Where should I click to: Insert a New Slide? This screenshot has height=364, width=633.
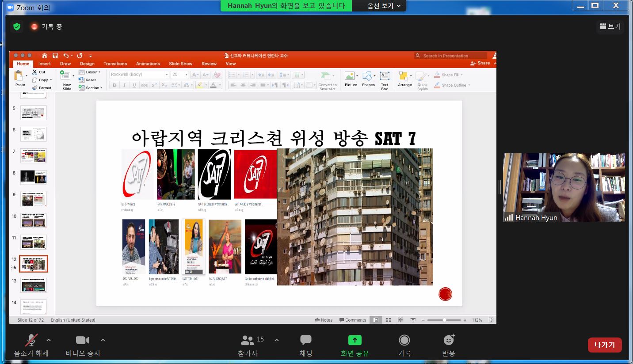67,80
